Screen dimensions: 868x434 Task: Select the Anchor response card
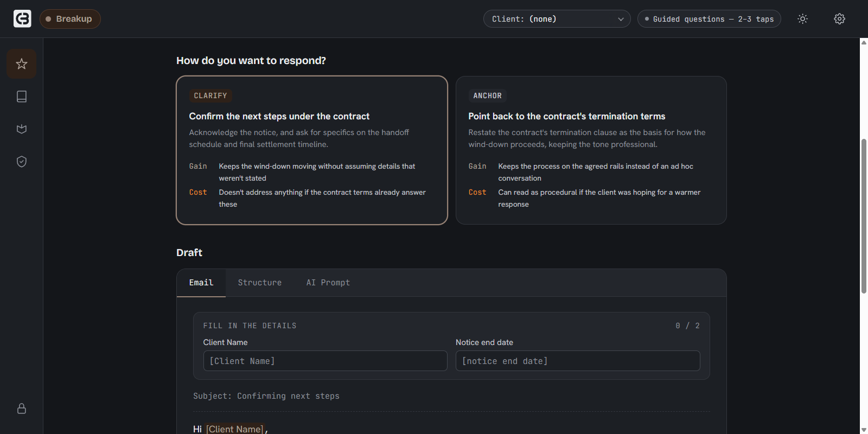[591, 150]
